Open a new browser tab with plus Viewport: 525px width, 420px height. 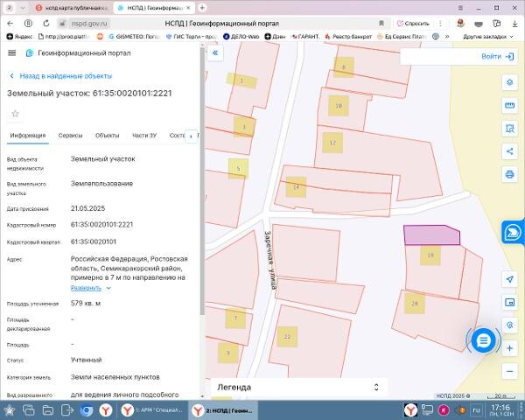(202, 8)
